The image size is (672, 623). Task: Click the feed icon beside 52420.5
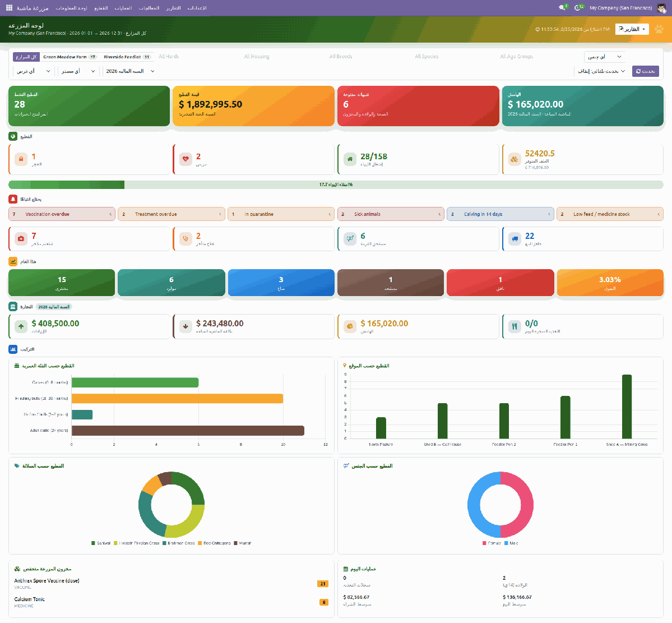click(515, 159)
